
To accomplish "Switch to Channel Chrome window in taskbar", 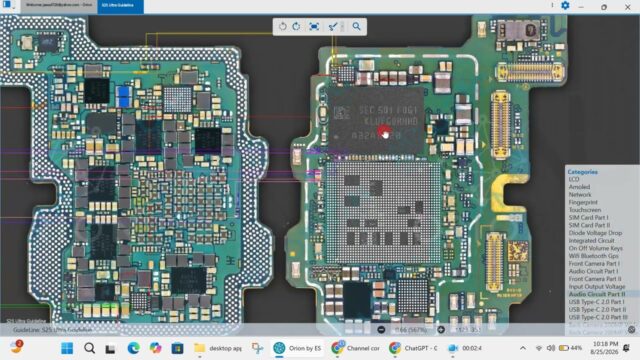I will pyautogui.click(x=355, y=348).
